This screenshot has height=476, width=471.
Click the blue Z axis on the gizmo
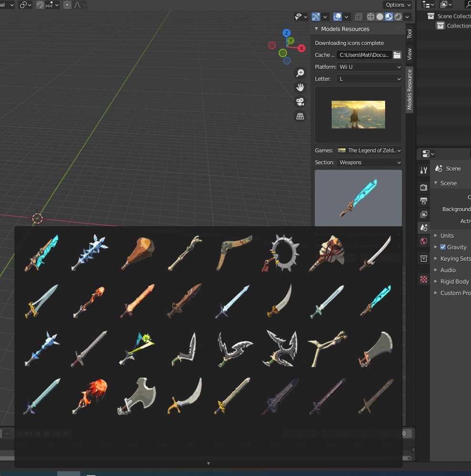click(286, 33)
